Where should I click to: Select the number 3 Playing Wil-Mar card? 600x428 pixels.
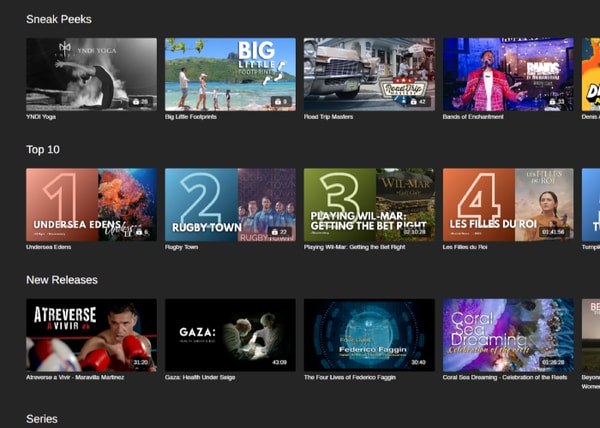[369, 205]
